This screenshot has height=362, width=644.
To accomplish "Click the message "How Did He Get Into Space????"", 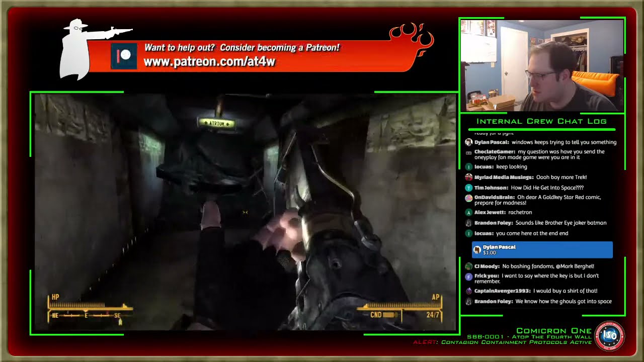I will tap(547, 188).
